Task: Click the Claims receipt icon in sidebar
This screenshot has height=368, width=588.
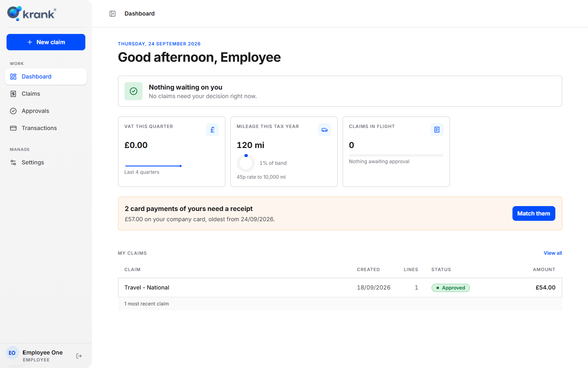Action: [x=13, y=94]
